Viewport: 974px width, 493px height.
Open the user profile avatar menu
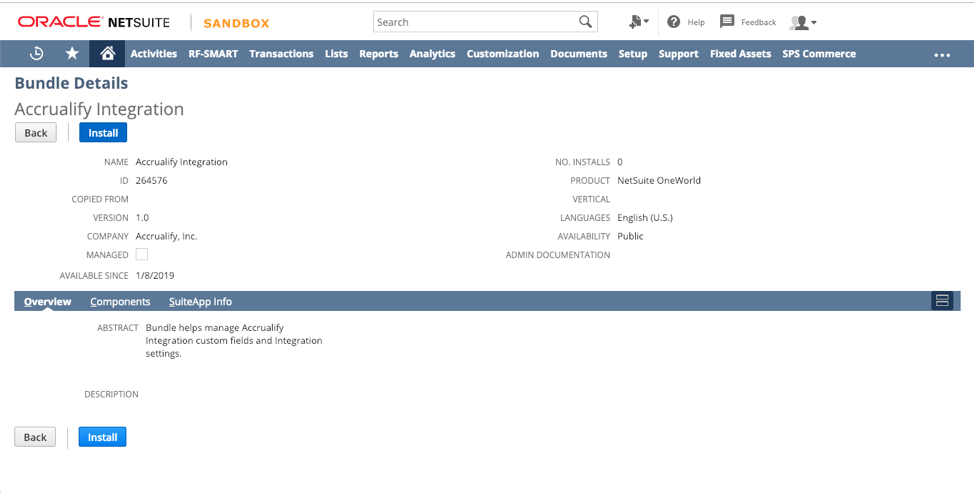tap(803, 22)
